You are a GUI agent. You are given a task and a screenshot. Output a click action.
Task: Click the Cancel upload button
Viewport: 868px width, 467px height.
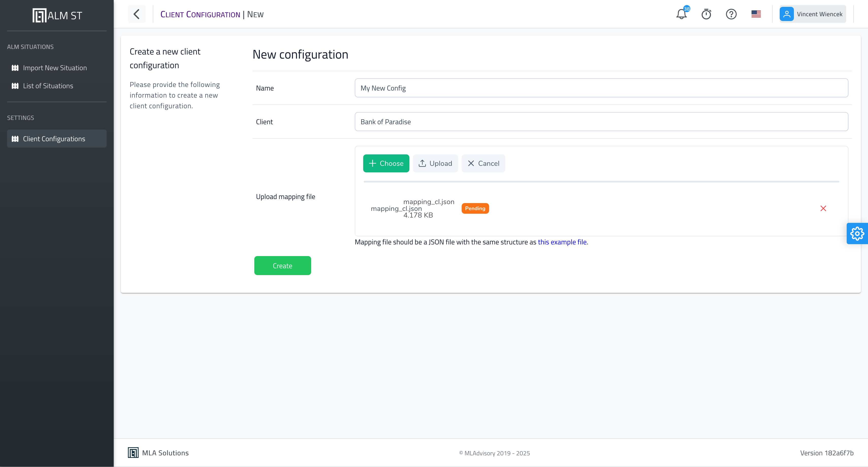(483, 163)
